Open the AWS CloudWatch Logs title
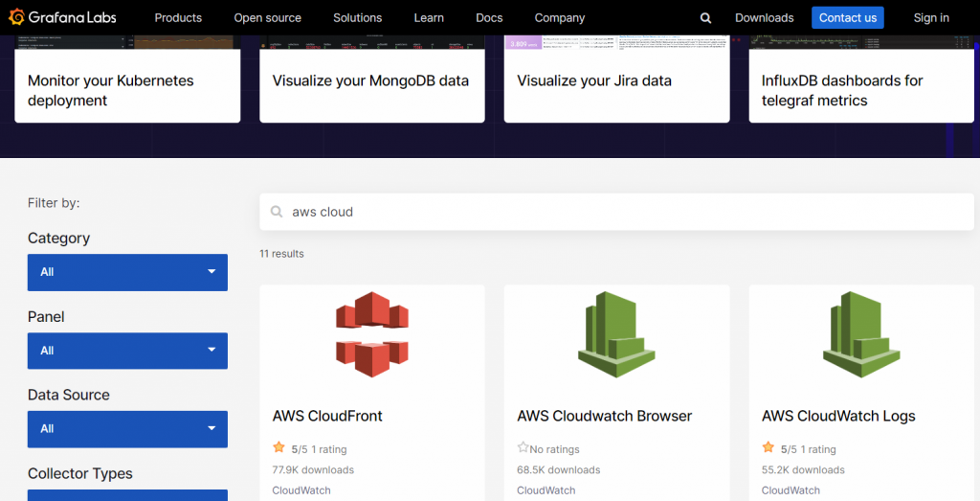980x501 pixels. (x=838, y=416)
